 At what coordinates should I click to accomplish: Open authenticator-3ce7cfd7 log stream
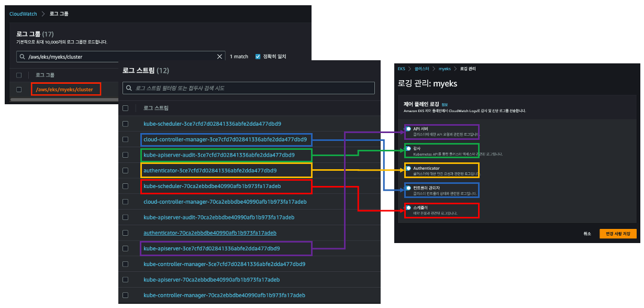210,170
